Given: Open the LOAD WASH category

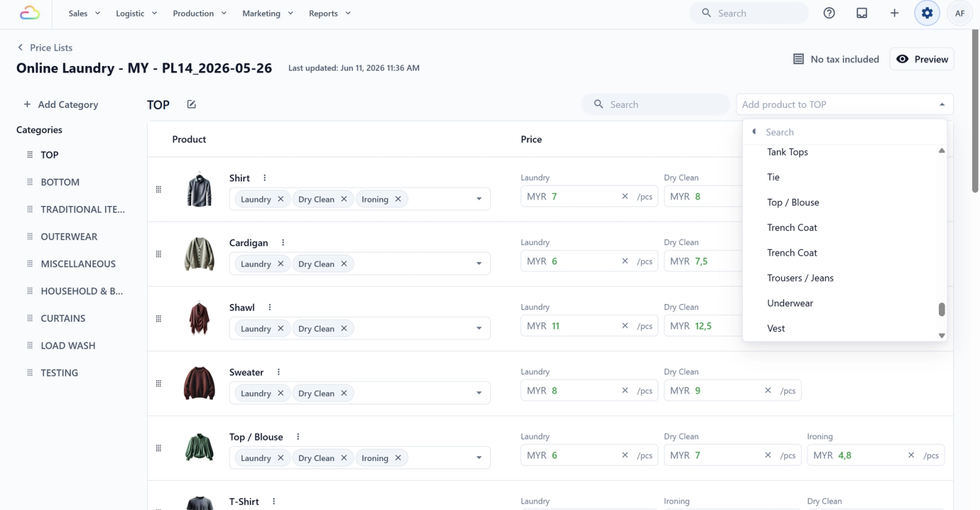Looking at the screenshot, I should point(68,346).
